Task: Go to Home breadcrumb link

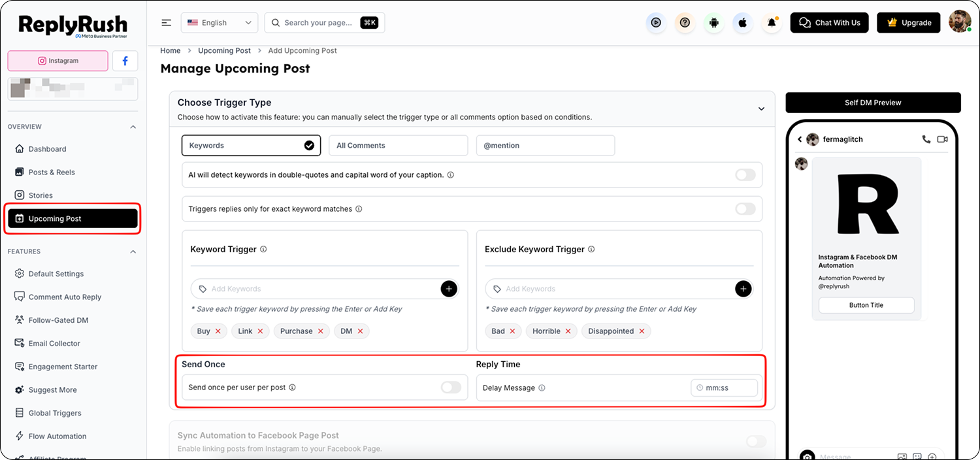Action: (x=170, y=50)
